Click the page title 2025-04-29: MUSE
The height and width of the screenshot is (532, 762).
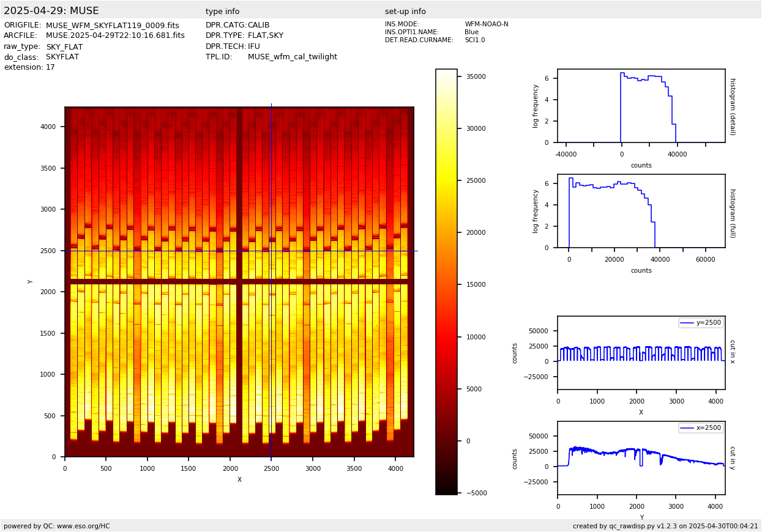(x=51, y=11)
